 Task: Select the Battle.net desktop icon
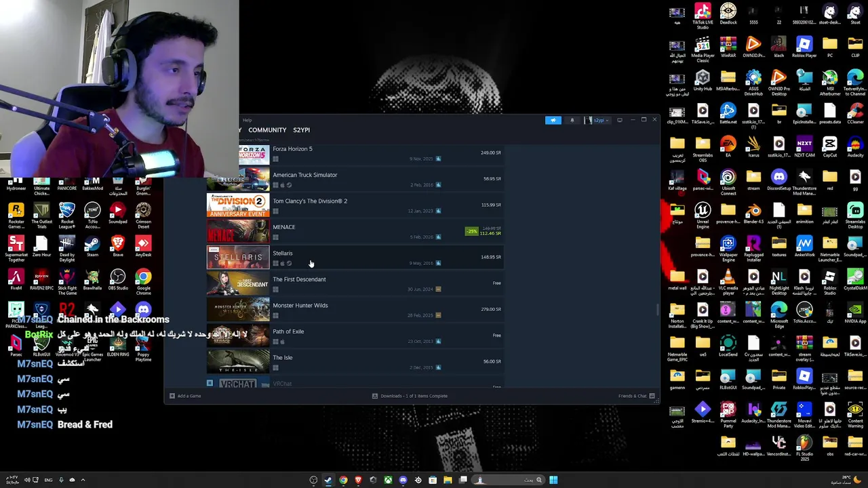728,114
